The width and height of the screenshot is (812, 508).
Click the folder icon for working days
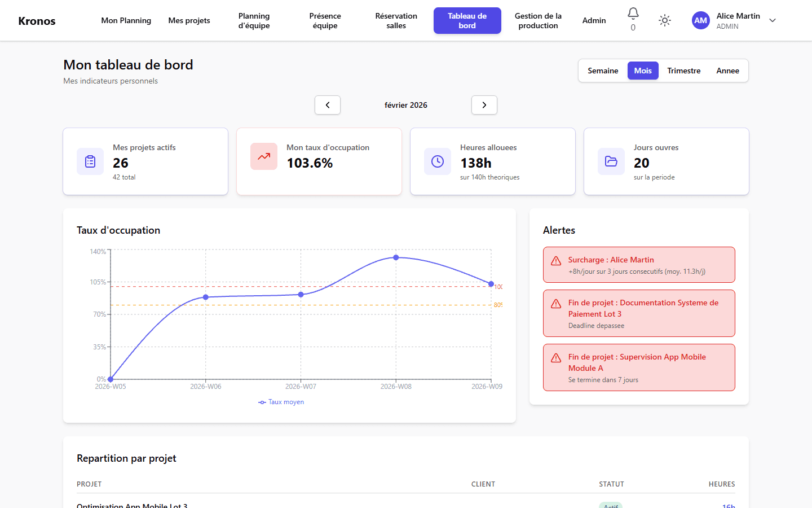tap(611, 161)
